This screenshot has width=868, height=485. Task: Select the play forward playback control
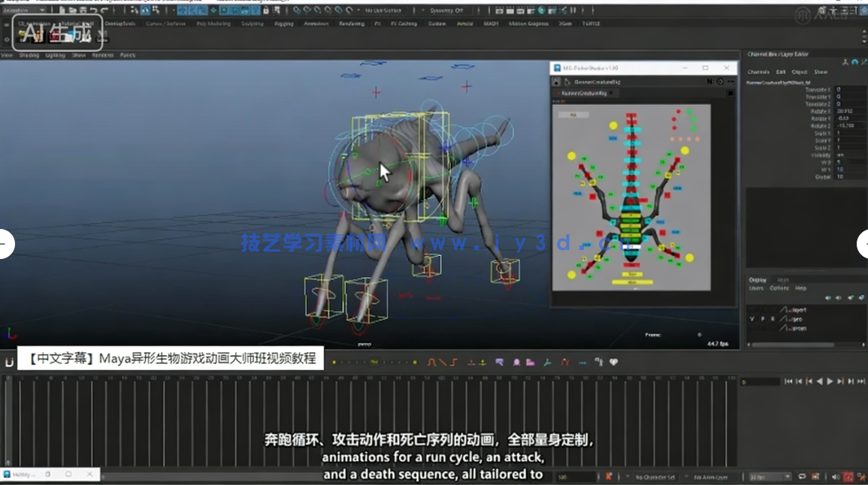coord(830,382)
